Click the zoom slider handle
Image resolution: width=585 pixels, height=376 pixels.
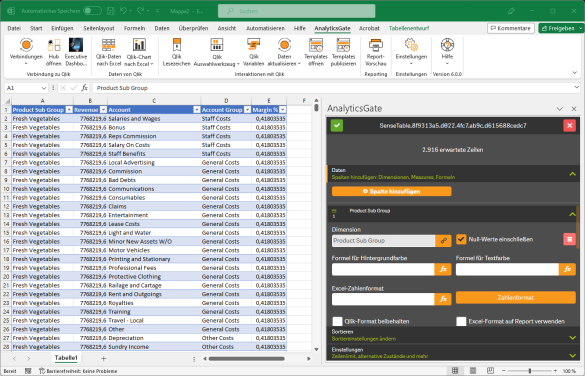[x=530, y=371]
